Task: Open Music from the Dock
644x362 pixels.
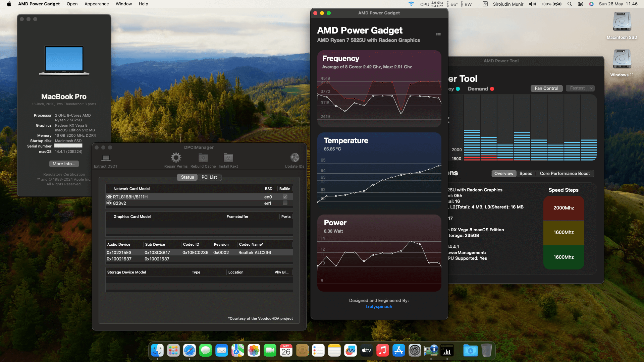Action: [383, 350]
